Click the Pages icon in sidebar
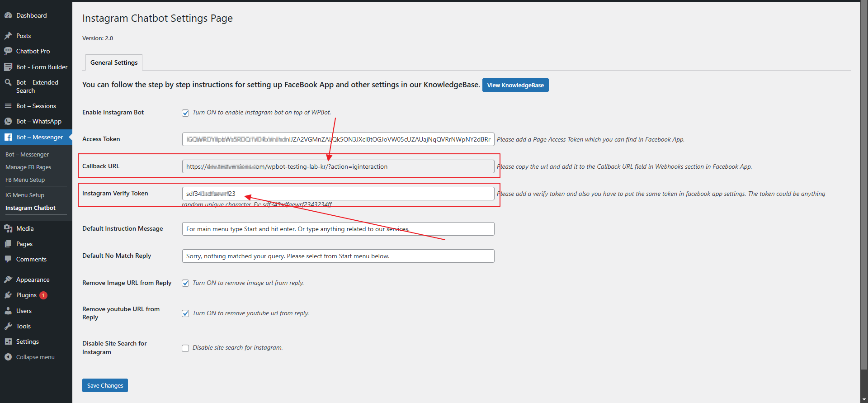Image resolution: width=868 pixels, height=403 pixels. 8,244
